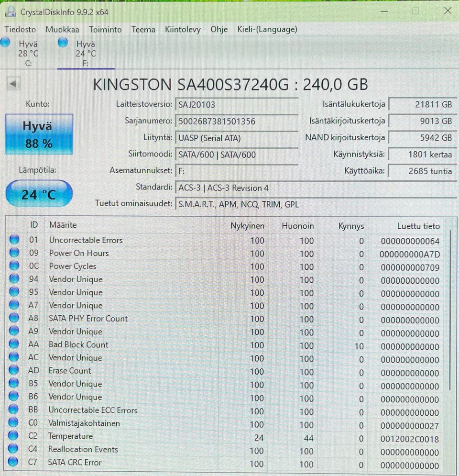This screenshot has width=459, height=476.
Task: Click status icon of row ID B5
Action: 14,383
